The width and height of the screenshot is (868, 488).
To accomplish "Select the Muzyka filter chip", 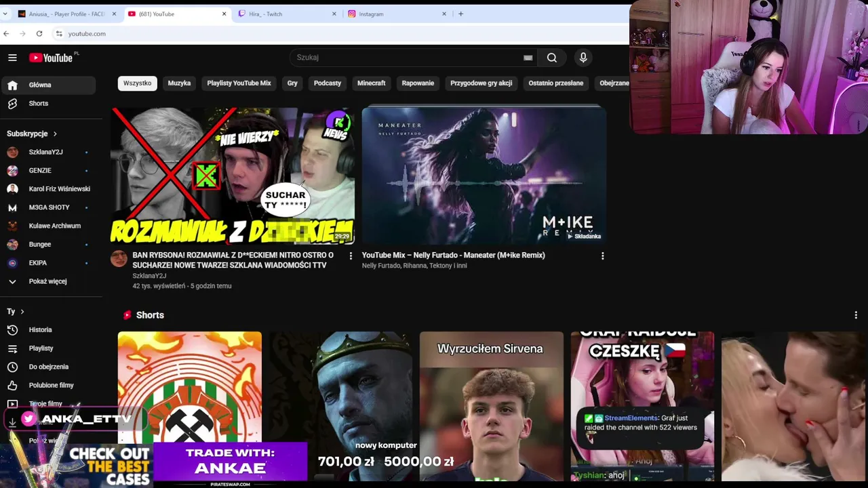I will click(179, 83).
